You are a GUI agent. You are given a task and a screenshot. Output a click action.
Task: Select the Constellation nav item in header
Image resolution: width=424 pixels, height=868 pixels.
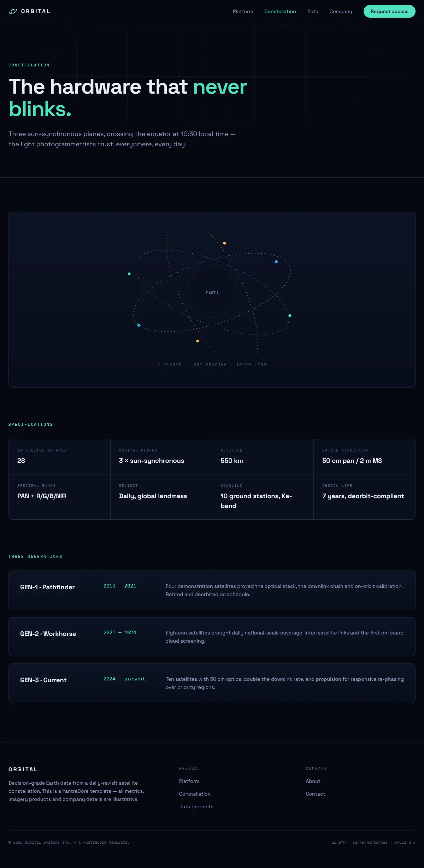[x=280, y=11]
